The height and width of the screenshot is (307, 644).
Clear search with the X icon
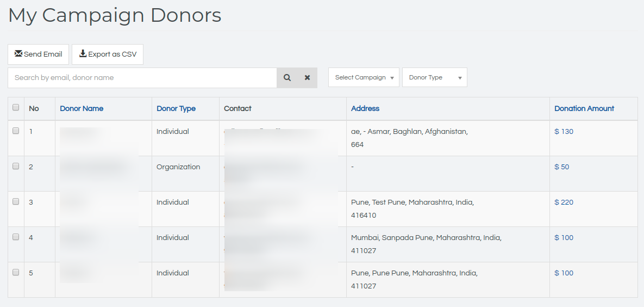pos(307,78)
